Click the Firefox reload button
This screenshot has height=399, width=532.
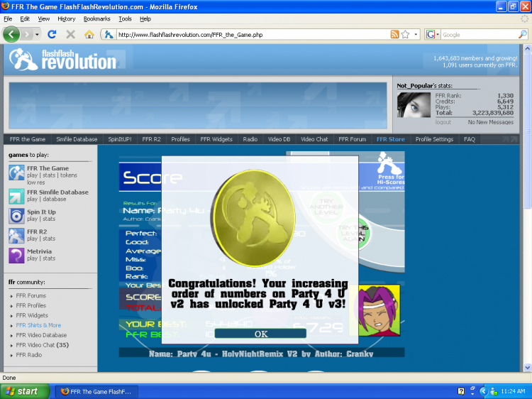52,34
